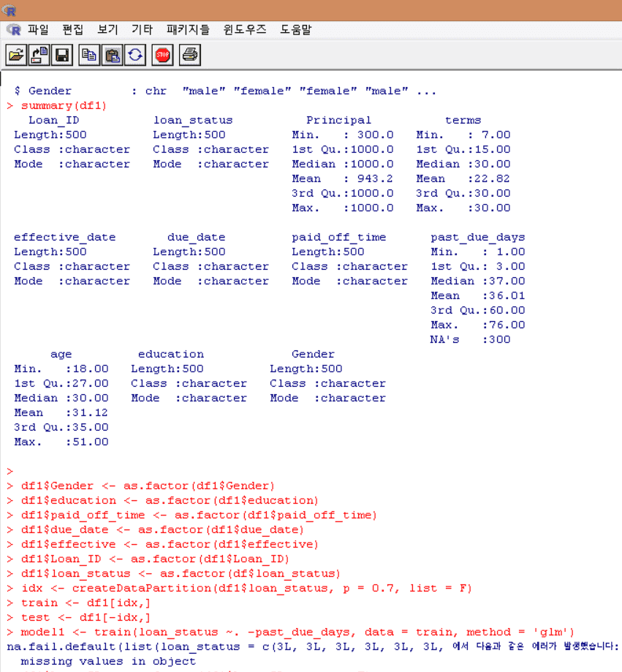Click the terms Mean value 22.82
The height and width of the screenshot is (672, 622).
pos(492,178)
